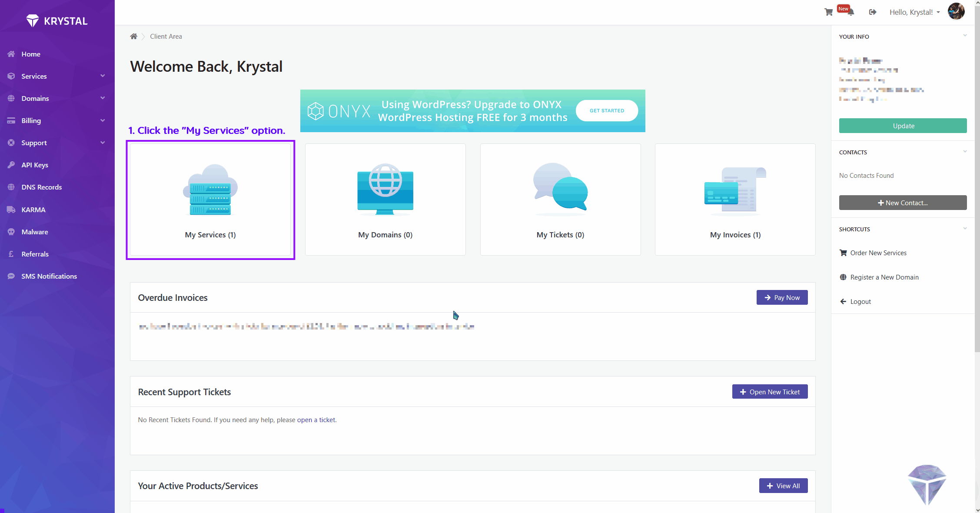Open the My Services server cloud icon
Image resolution: width=980 pixels, height=513 pixels.
[x=210, y=190]
